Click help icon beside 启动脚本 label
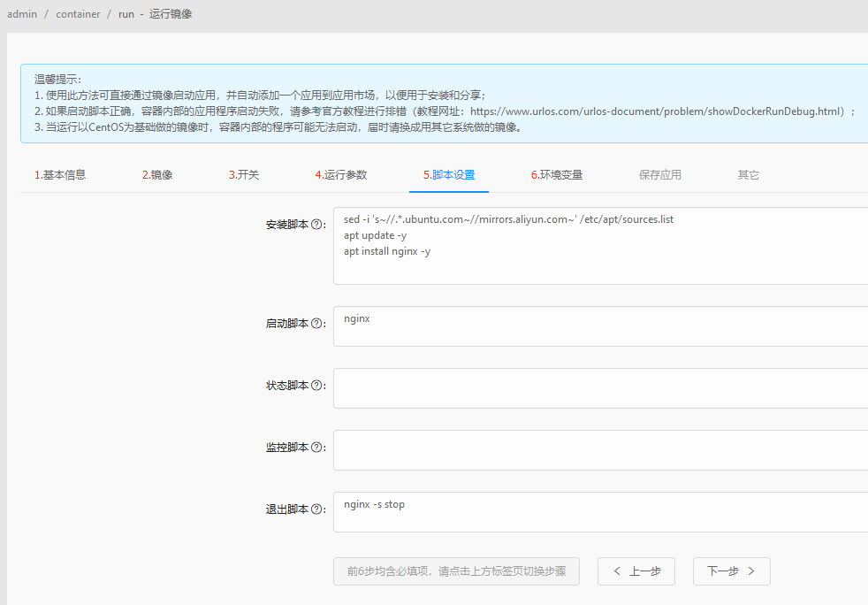 [316, 324]
